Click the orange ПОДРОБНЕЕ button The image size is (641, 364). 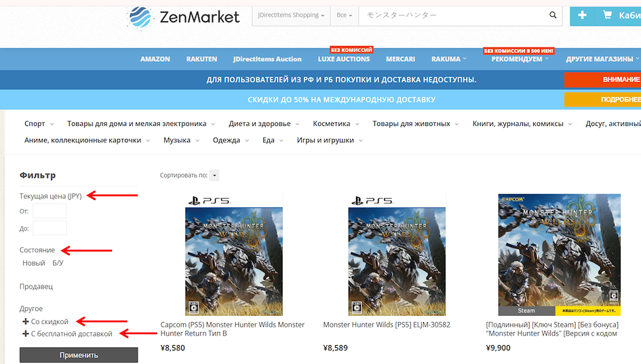[602, 99]
